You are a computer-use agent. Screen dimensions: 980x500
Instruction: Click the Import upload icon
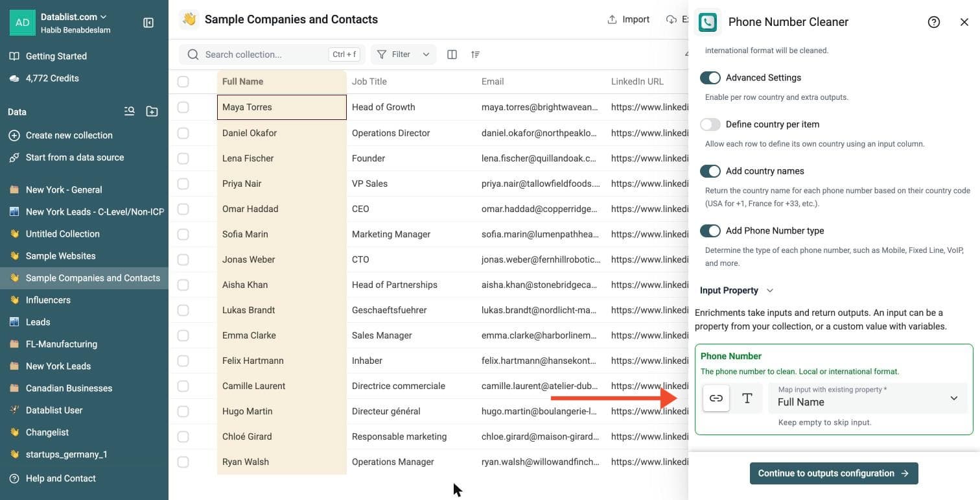pyautogui.click(x=612, y=19)
